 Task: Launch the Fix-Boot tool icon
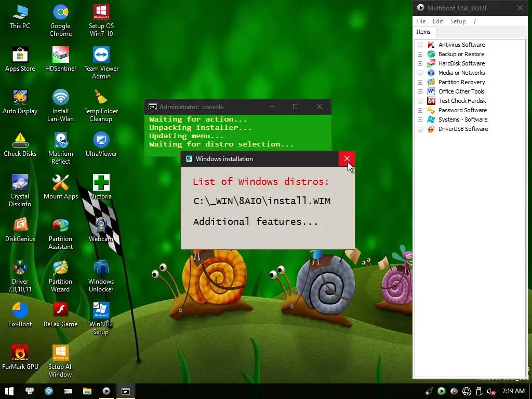[x=20, y=315]
